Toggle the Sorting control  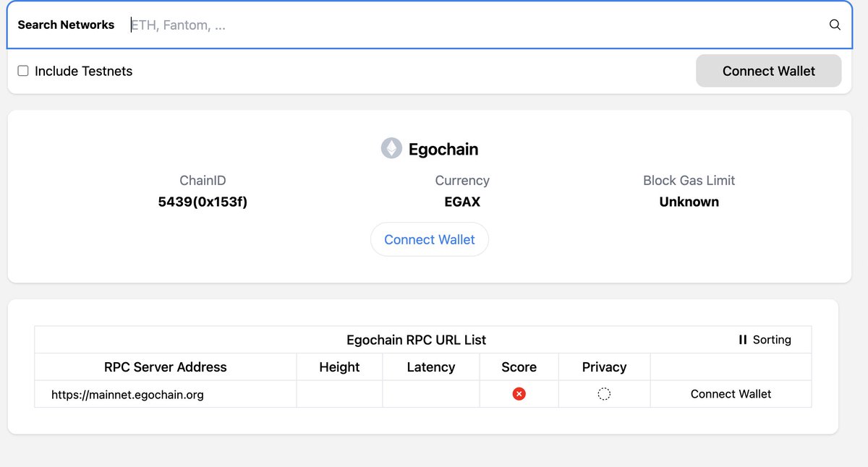[765, 339]
